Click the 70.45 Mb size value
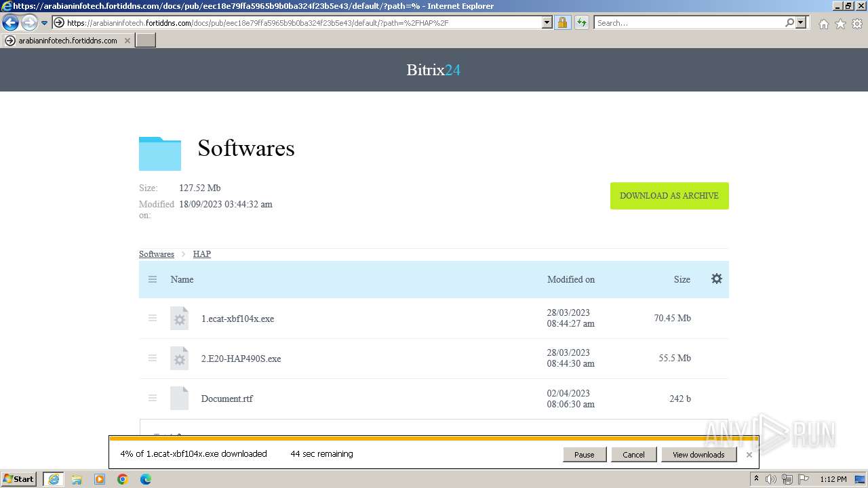Viewport: 868px width, 488px height. (672, 318)
